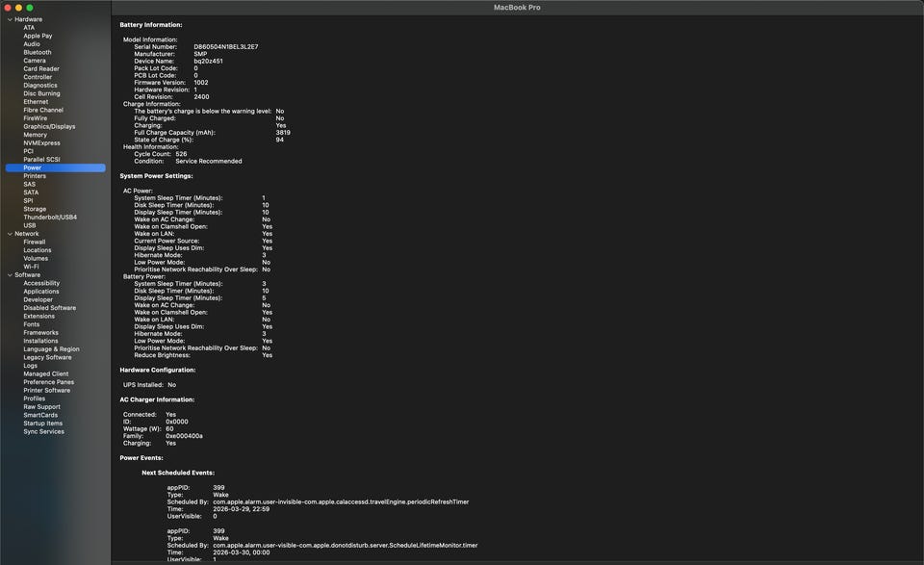Open Wi-Fi under Network
Viewport: 924px width, 565px height.
(31, 267)
